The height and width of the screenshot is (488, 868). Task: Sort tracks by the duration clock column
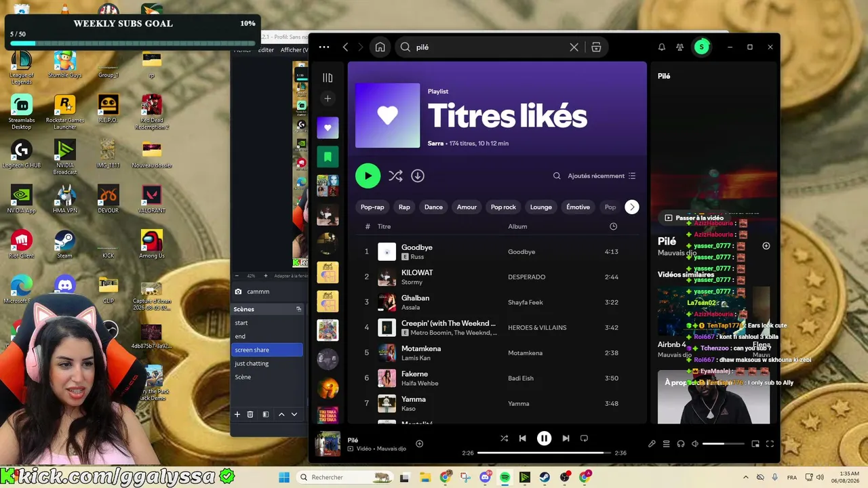613,226
